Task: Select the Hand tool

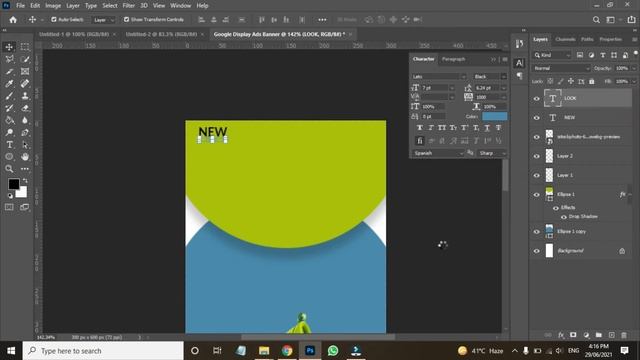Action: click(x=25, y=157)
